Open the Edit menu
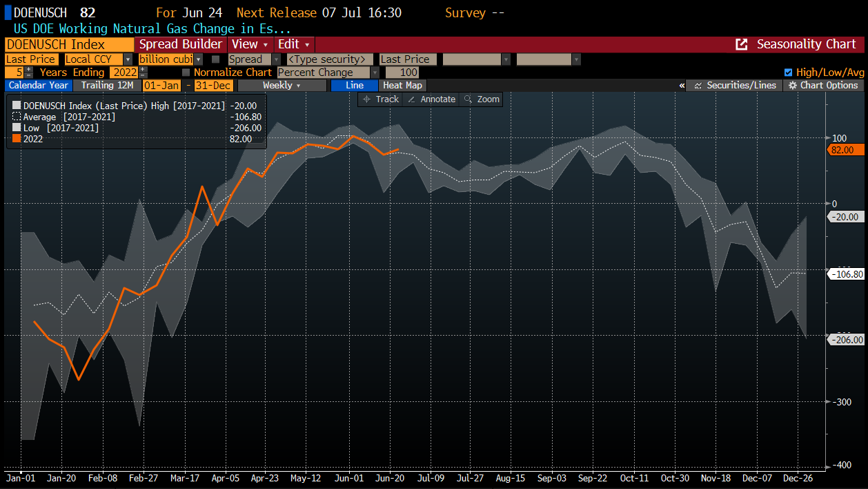Image resolution: width=868 pixels, height=489 pixels. point(293,44)
